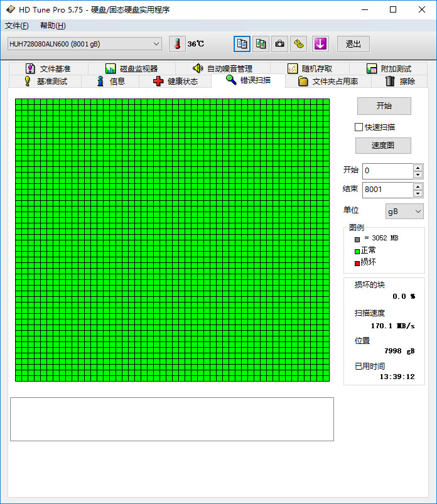Image resolution: width=437 pixels, height=504 pixels.
Task: Click the copy info to clipboard icon
Action: pyautogui.click(x=242, y=44)
